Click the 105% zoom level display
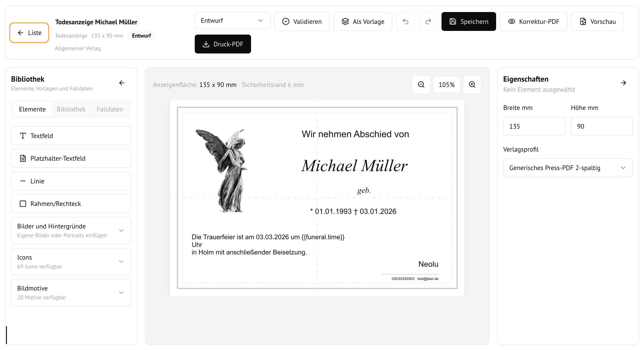 coord(447,85)
